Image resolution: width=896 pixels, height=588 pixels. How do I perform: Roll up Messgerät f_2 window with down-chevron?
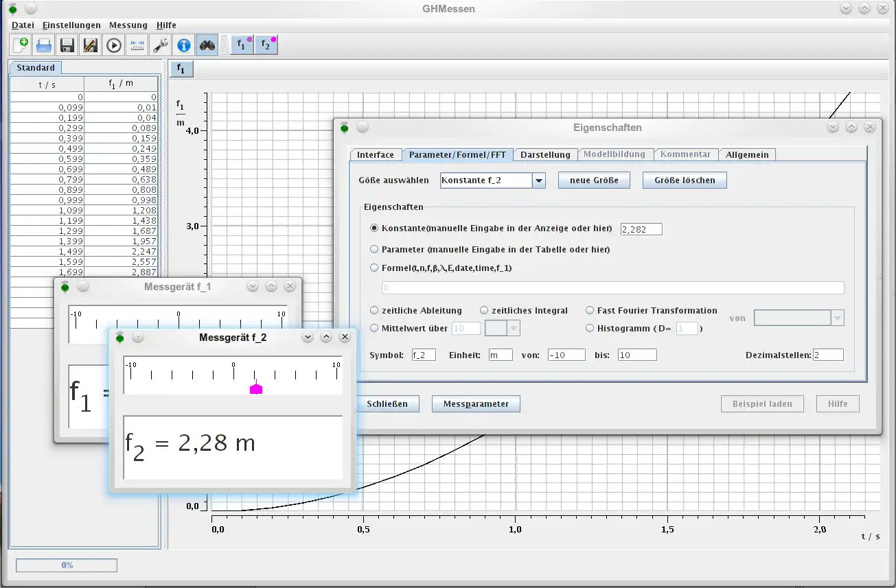pyautogui.click(x=308, y=337)
